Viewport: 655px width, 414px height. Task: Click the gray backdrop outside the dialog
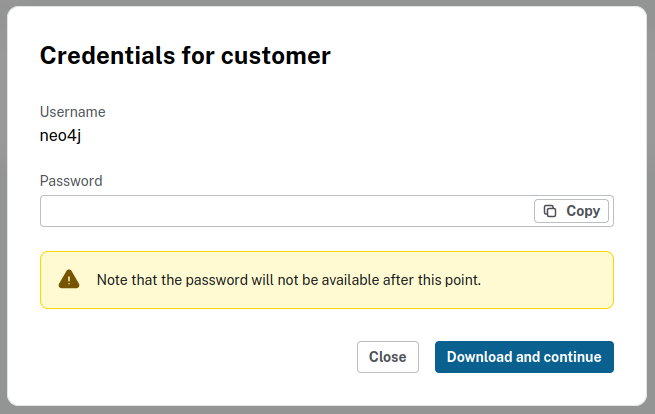650,200
